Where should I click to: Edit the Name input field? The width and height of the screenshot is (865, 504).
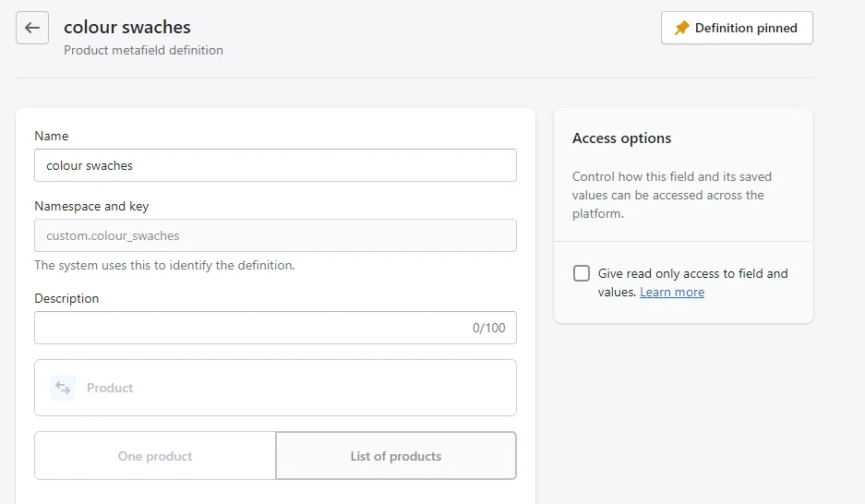point(275,165)
